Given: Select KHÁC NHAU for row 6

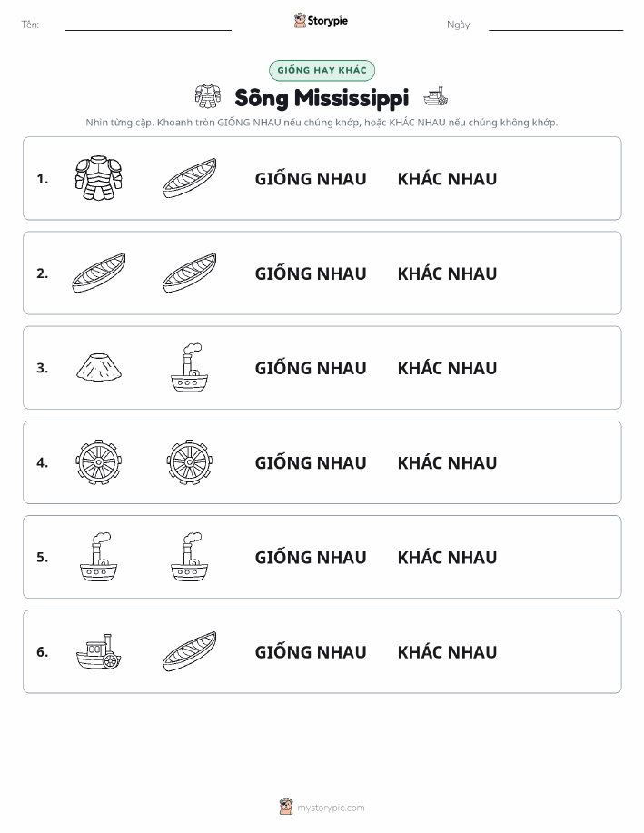Looking at the screenshot, I should point(447,651).
